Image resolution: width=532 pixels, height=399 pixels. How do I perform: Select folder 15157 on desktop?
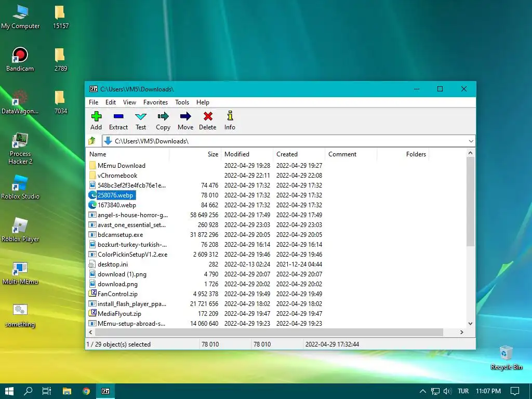(x=60, y=17)
